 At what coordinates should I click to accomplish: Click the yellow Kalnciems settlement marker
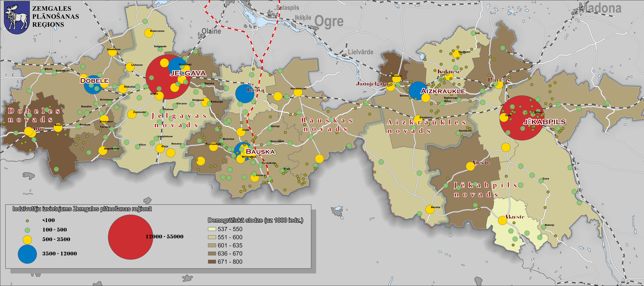(149, 33)
